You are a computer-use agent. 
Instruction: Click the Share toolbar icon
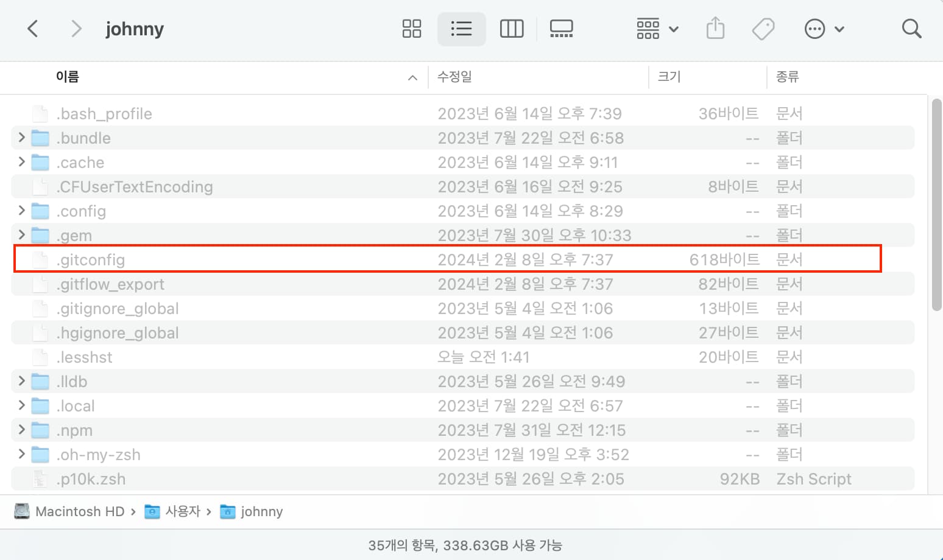[715, 29]
